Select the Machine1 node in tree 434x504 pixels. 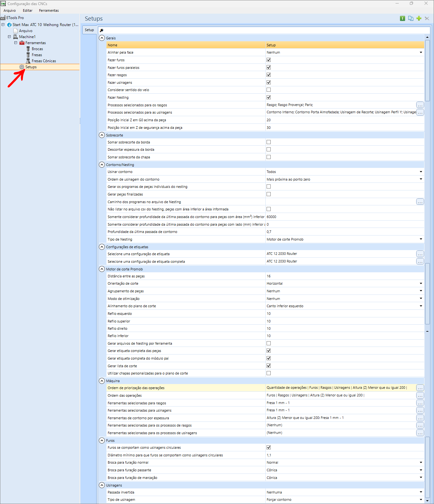click(27, 37)
